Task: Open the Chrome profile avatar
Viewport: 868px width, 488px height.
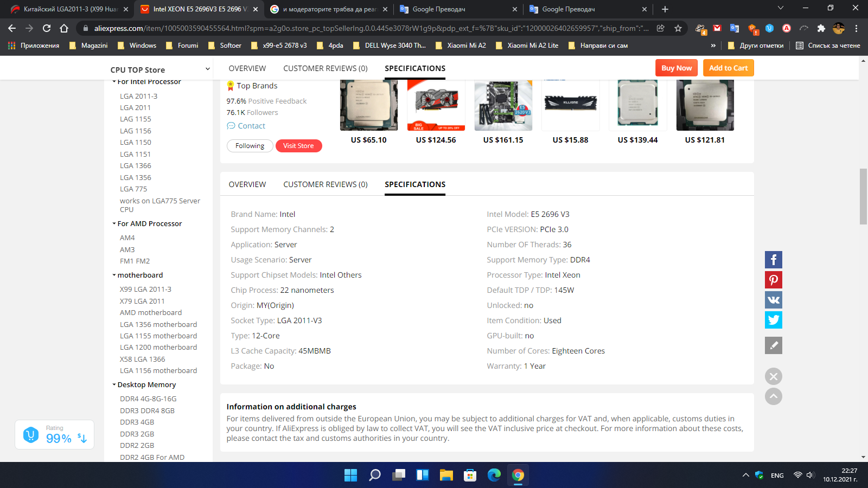Action: pos(839,28)
